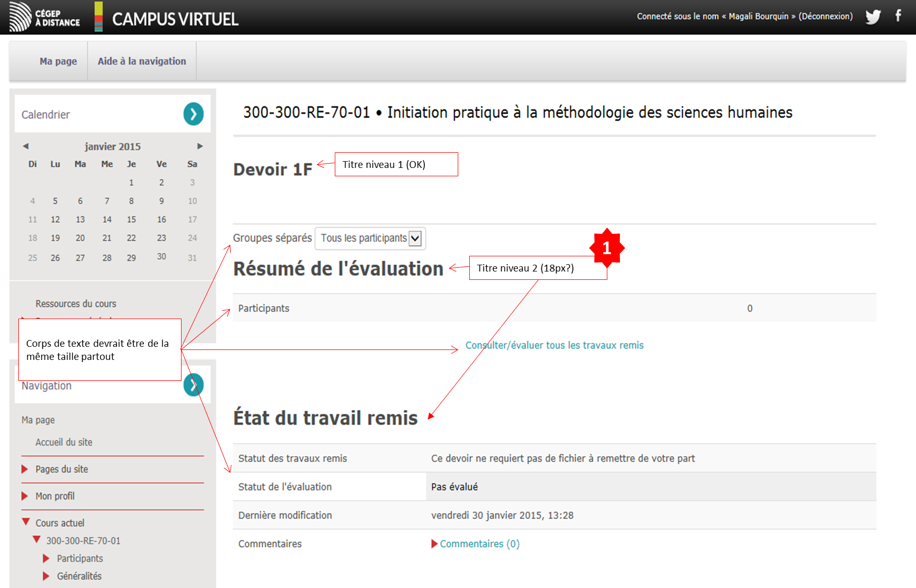The height and width of the screenshot is (588, 916).
Task: Open the Twitter icon in header
Action: (873, 17)
